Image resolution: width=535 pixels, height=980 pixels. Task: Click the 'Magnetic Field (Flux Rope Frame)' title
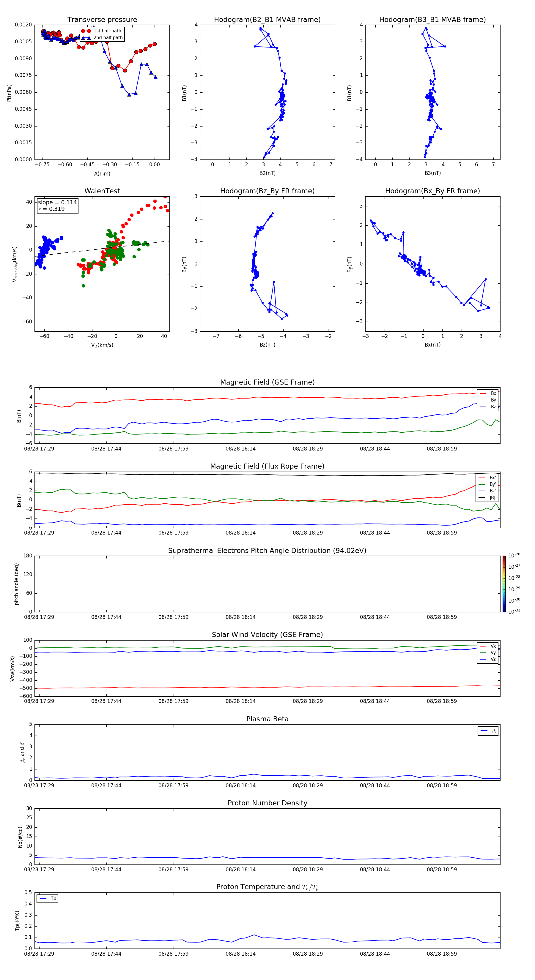(x=267, y=466)
